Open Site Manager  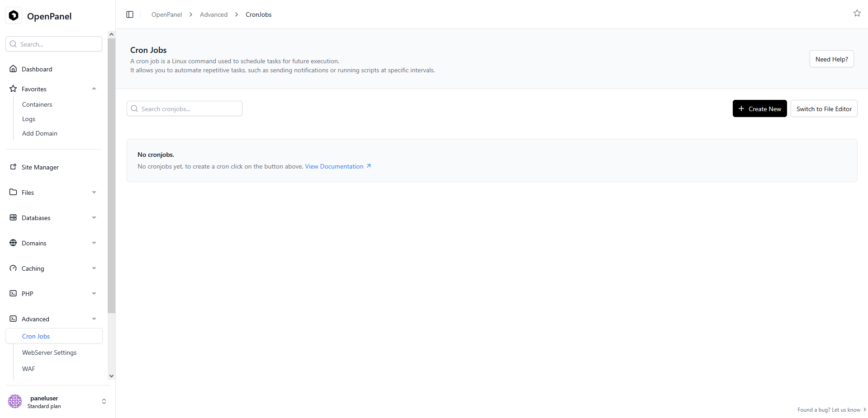tap(40, 167)
